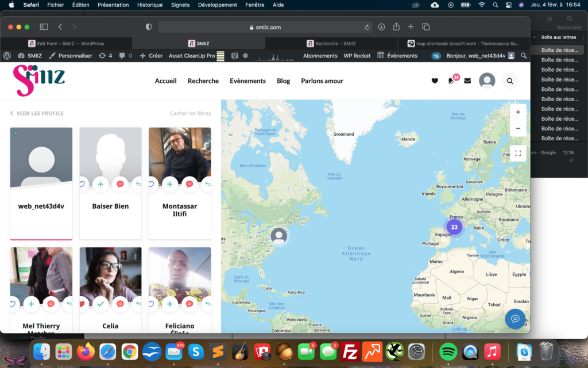
Task: Message Celia with chat icon
Action: (x=120, y=304)
